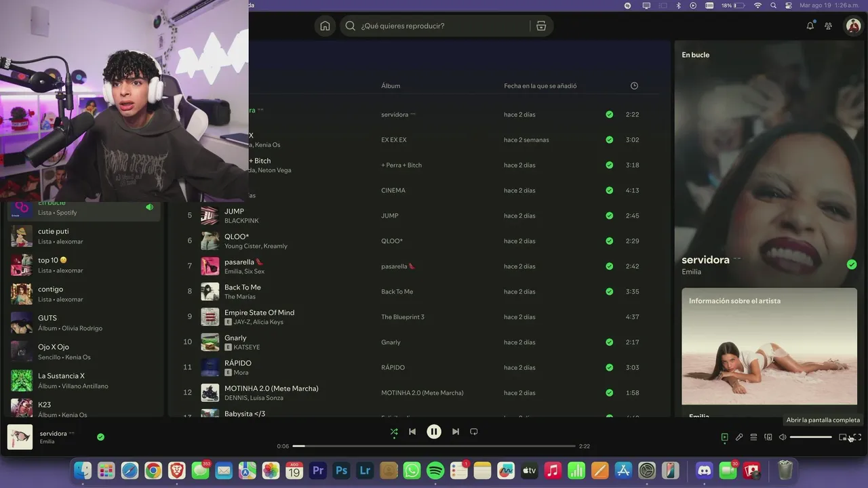The image size is (868, 488).
Task: Toggle saved checkmark on Gnarly row
Action: 610,342
